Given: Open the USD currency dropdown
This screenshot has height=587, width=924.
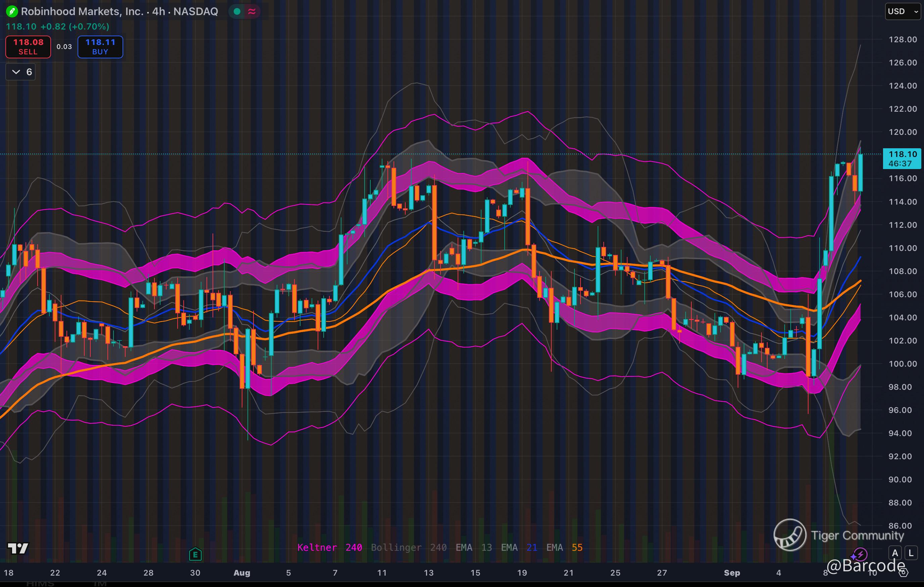Looking at the screenshot, I should point(903,11).
